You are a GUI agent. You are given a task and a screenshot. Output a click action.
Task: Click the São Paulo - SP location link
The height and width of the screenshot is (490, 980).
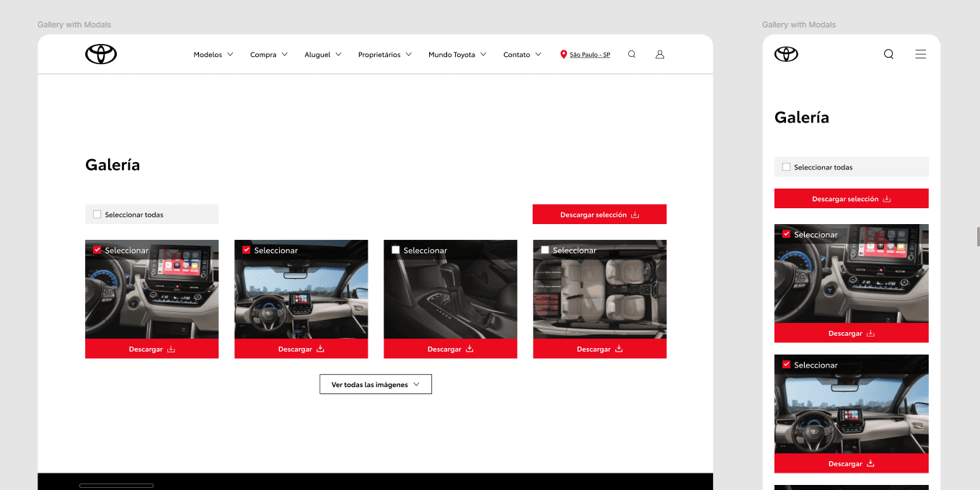pos(590,55)
